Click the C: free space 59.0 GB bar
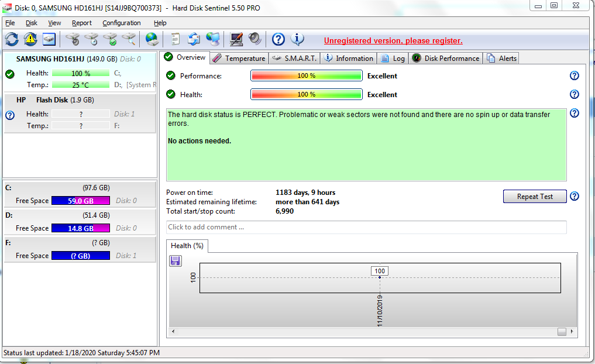The width and height of the screenshot is (595, 364). coord(81,200)
